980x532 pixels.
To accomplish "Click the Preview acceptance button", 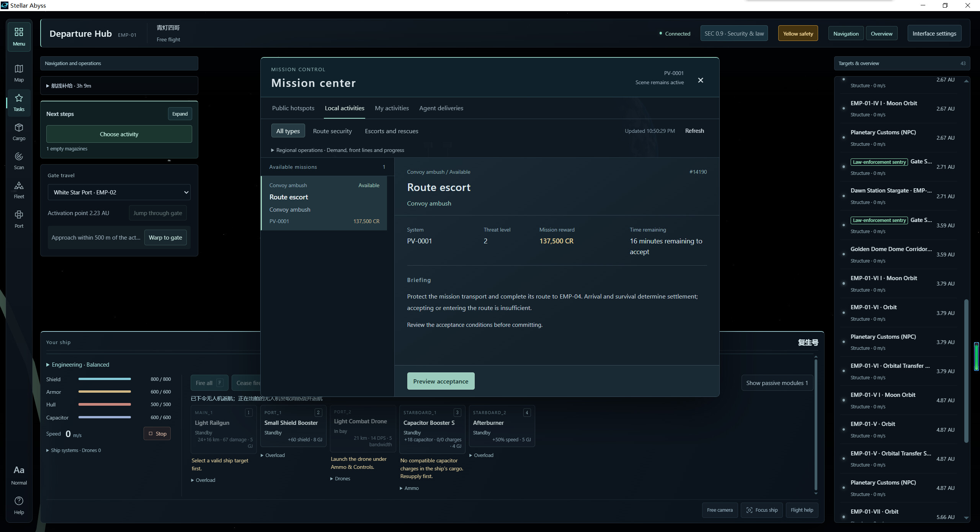I will 441,381.
